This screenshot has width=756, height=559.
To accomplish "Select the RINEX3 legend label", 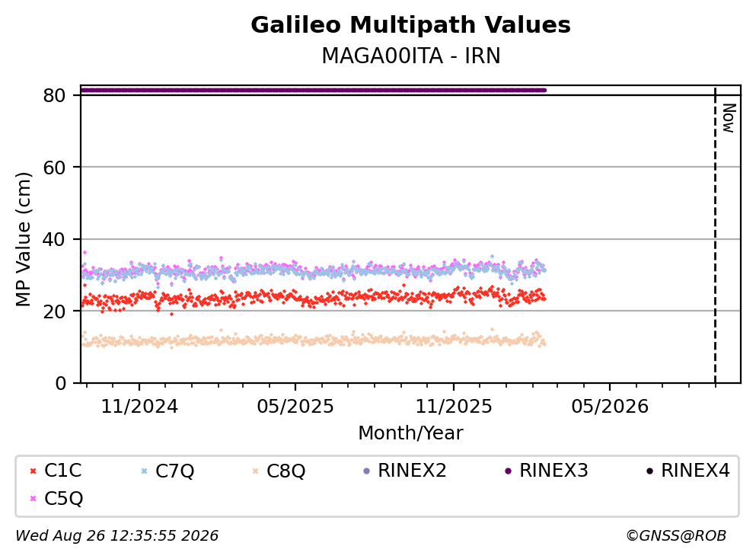I will pyautogui.click(x=553, y=470).
